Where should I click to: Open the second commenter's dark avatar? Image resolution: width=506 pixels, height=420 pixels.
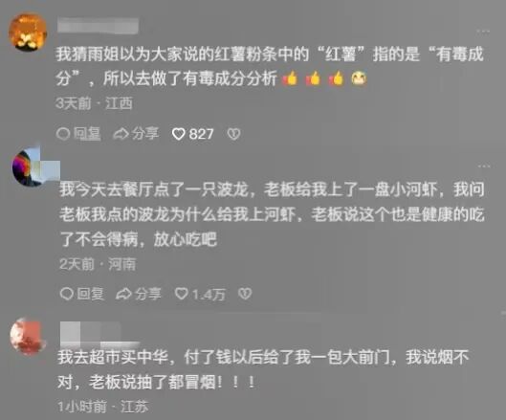click(29, 167)
